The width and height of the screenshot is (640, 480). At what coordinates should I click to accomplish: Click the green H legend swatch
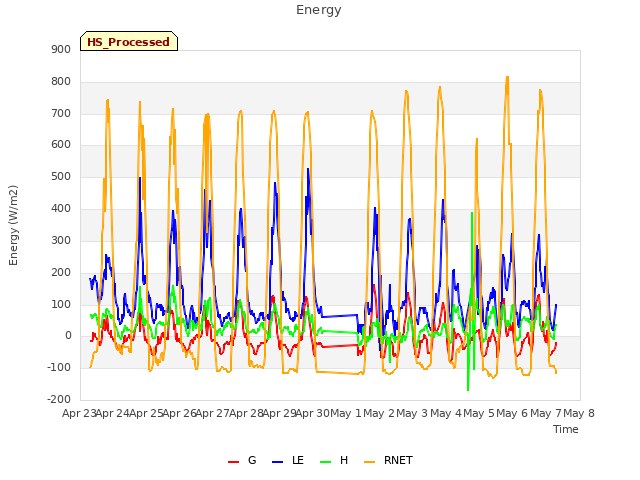click(x=326, y=462)
